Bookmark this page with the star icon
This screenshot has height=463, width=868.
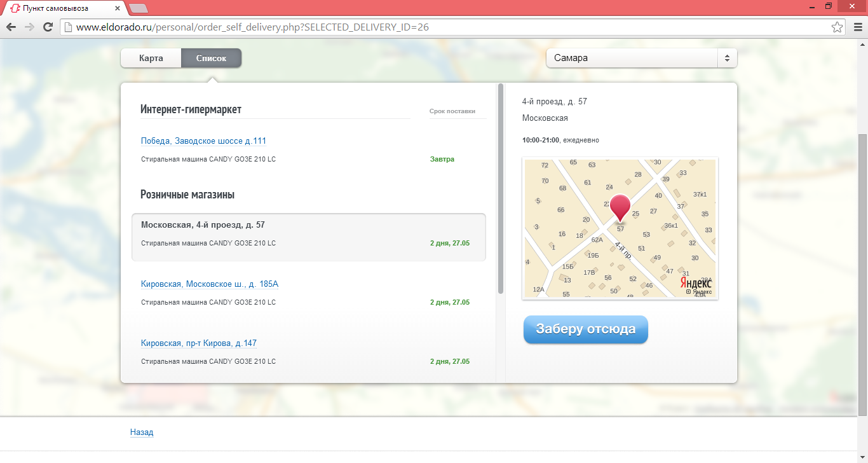coord(837,27)
